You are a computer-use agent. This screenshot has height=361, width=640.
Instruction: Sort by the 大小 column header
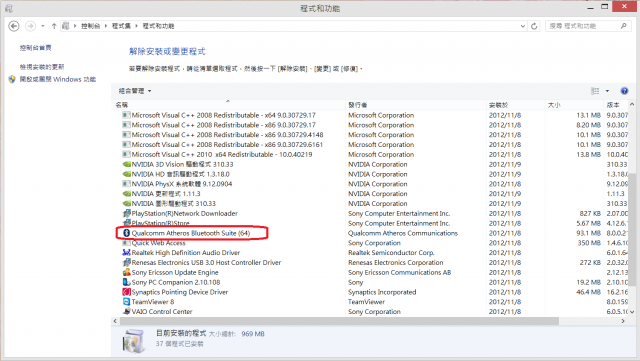[x=574, y=105]
